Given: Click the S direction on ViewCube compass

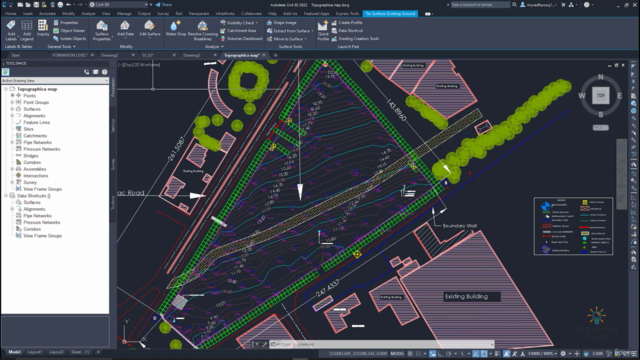Looking at the screenshot, I should (x=600, y=115).
